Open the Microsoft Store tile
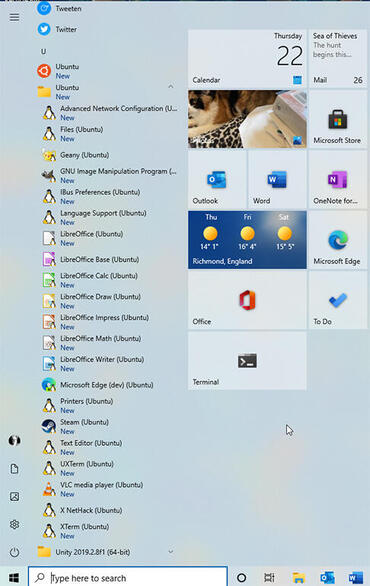 click(338, 119)
